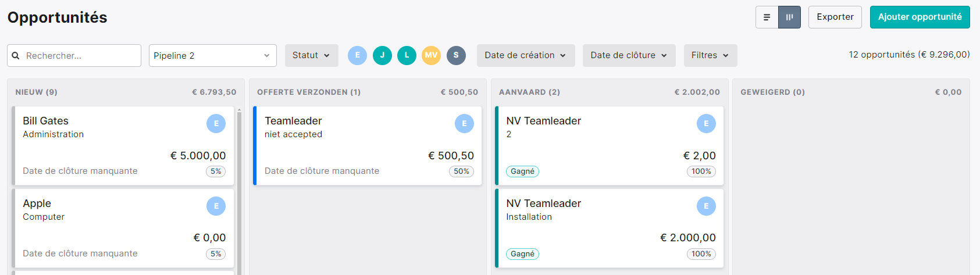
Task: Filter by user avatar L
Action: click(x=407, y=55)
